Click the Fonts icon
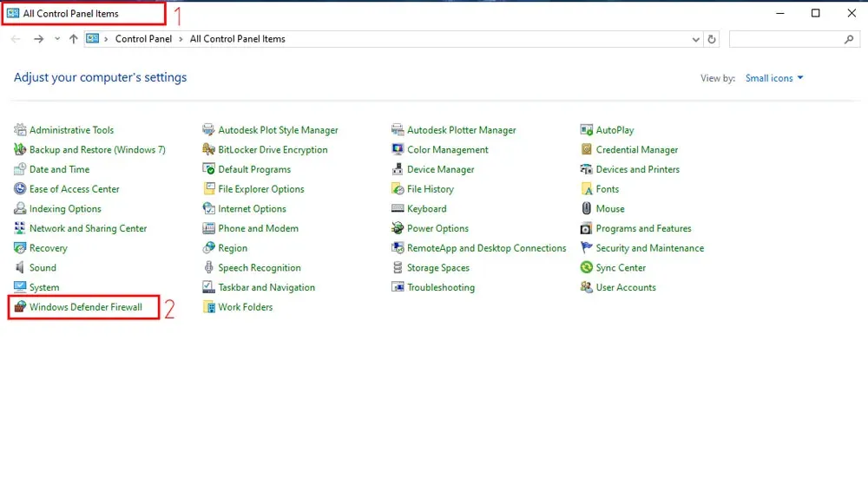 point(586,188)
